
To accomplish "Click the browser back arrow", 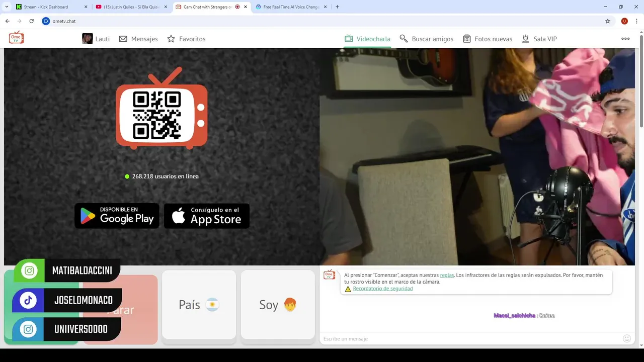I will pyautogui.click(x=7, y=21).
